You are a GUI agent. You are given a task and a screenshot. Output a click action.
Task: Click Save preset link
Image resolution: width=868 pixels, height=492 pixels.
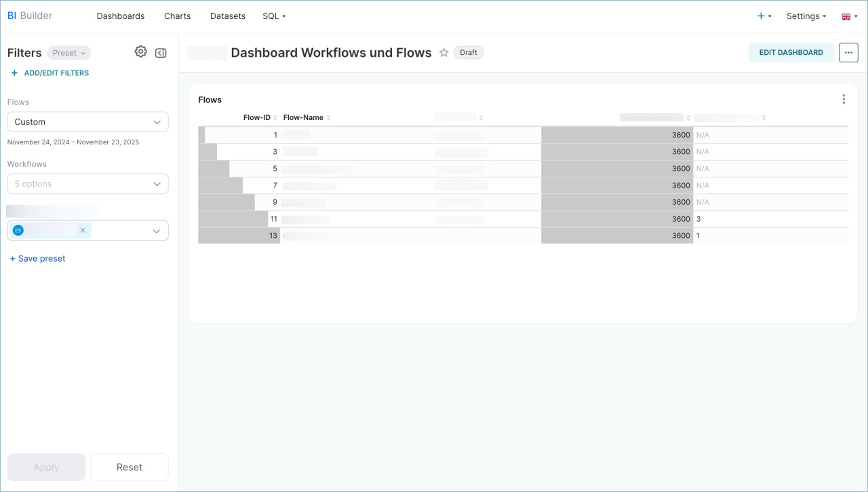click(x=38, y=259)
